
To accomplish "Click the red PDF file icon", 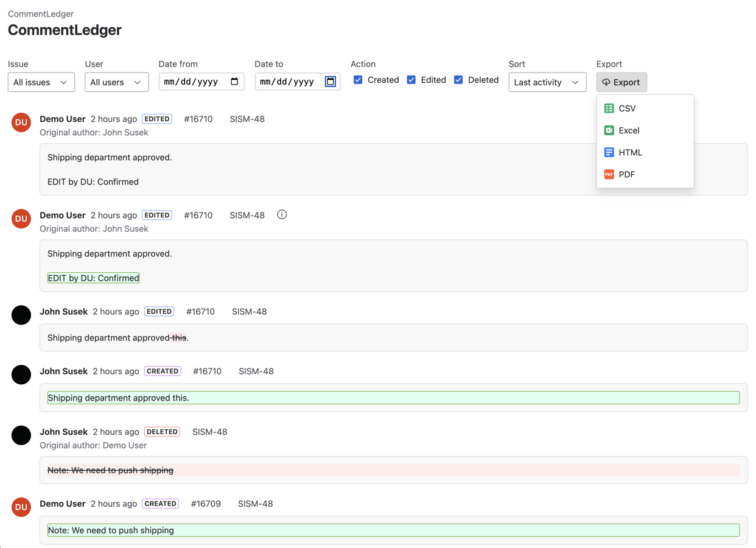I will coord(609,174).
